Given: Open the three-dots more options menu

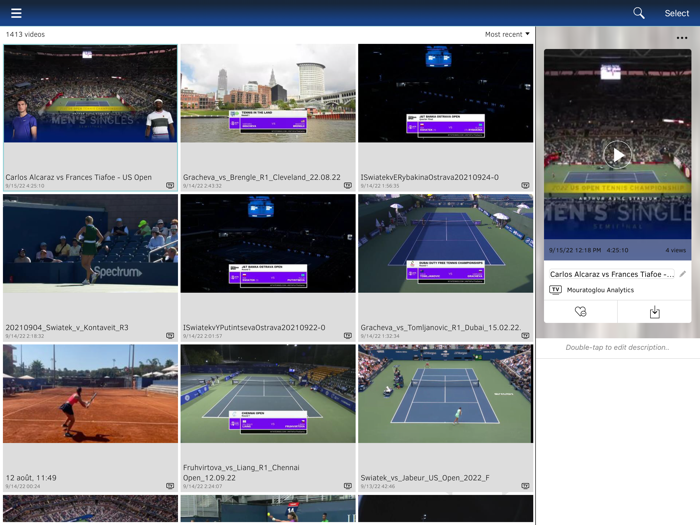Looking at the screenshot, I should (x=682, y=38).
